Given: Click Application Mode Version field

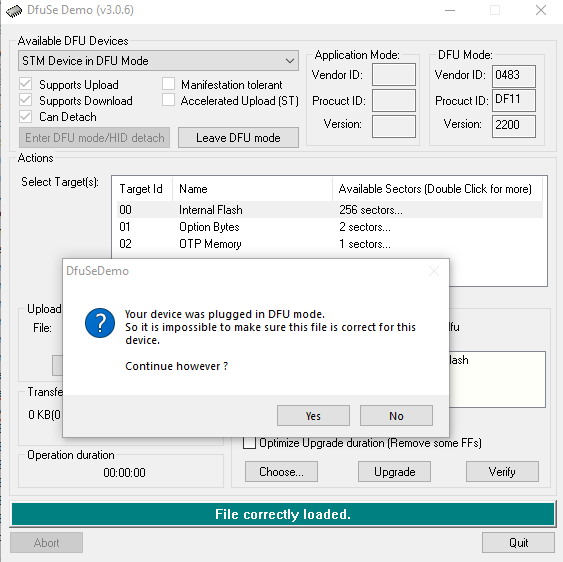Looking at the screenshot, I should point(394,126).
